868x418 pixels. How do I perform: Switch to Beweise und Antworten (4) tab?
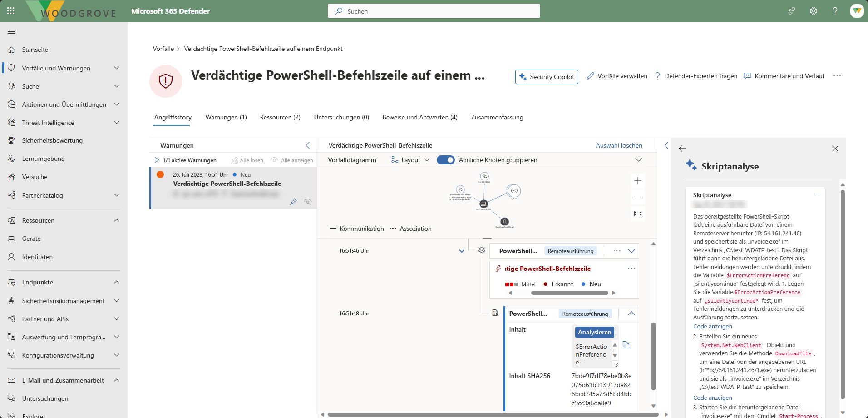point(420,117)
